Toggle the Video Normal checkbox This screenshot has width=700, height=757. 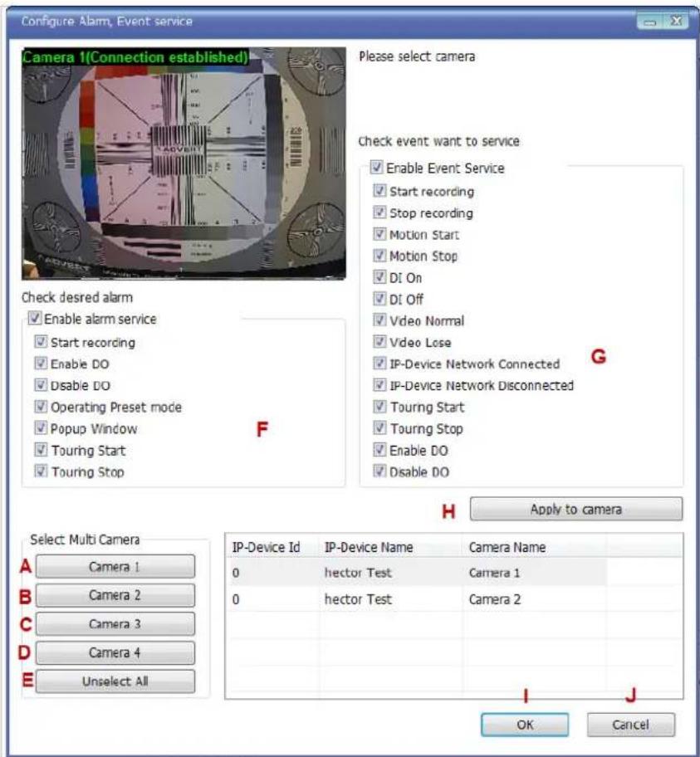379,320
